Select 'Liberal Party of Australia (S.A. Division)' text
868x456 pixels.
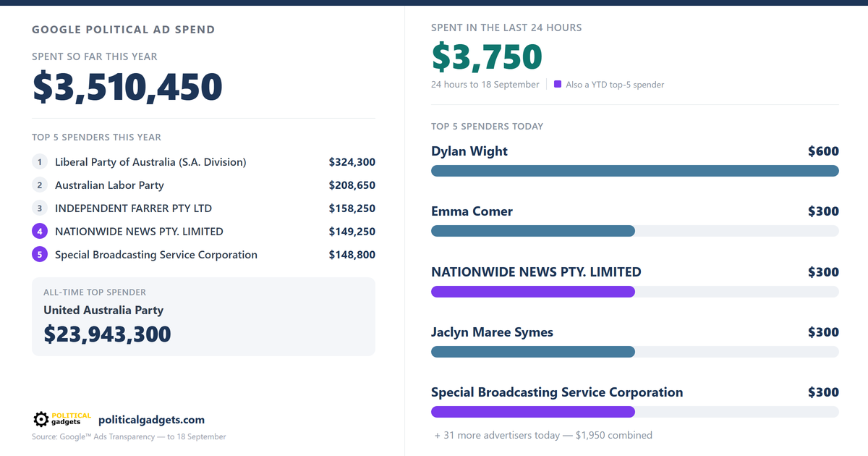click(x=150, y=162)
